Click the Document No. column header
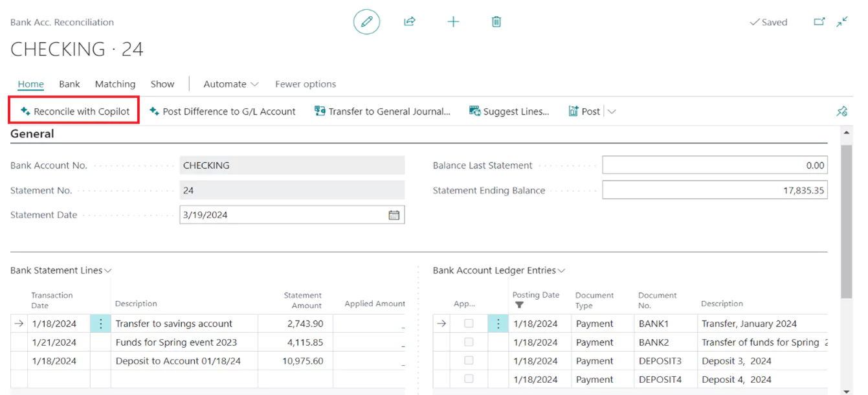 click(x=657, y=300)
